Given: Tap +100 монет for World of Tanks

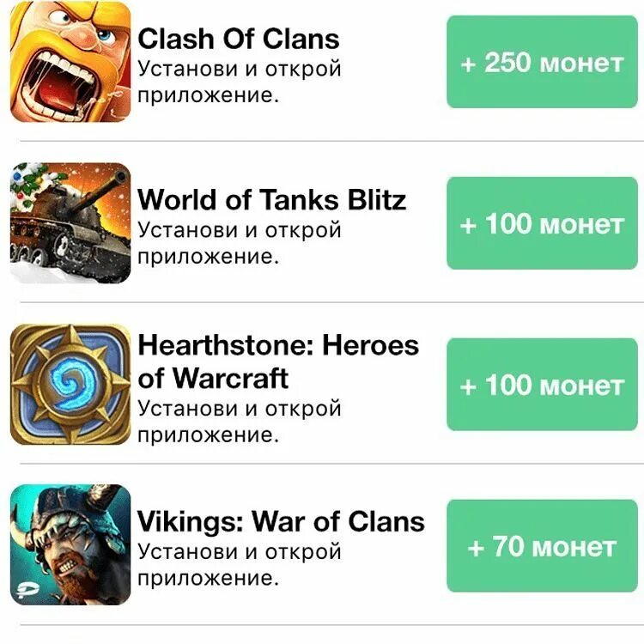Looking at the screenshot, I should pos(542,223).
